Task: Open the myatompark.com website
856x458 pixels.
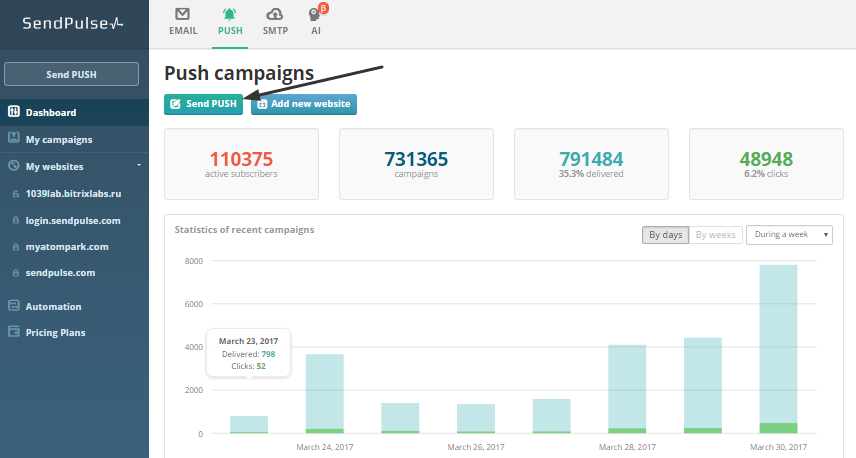Action: tap(67, 247)
